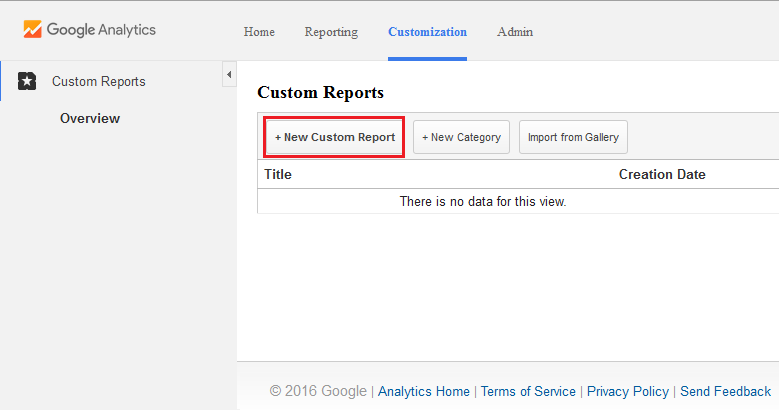Open the Analytics Home link
Screen dimensions: 779x410
point(424,392)
